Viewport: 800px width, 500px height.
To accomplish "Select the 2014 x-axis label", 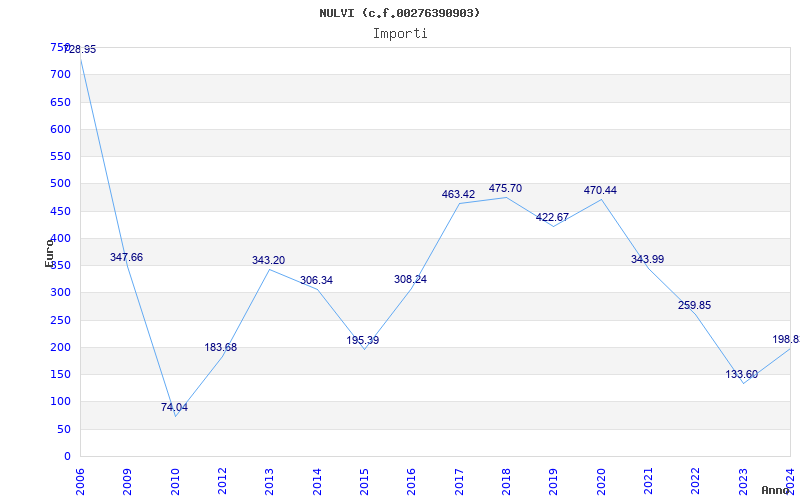I will pos(317,481).
